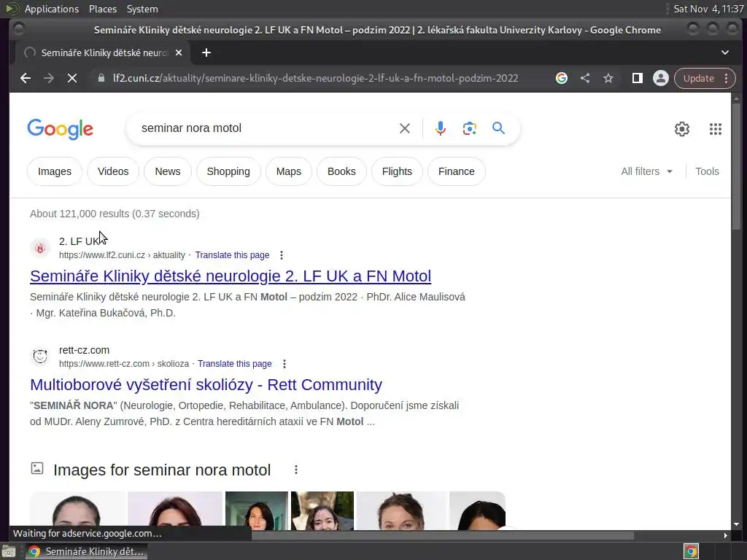The width and height of the screenshot is (747, 560).
Task: Search by image with Lens icon
Action: click(x=469, y=128)
